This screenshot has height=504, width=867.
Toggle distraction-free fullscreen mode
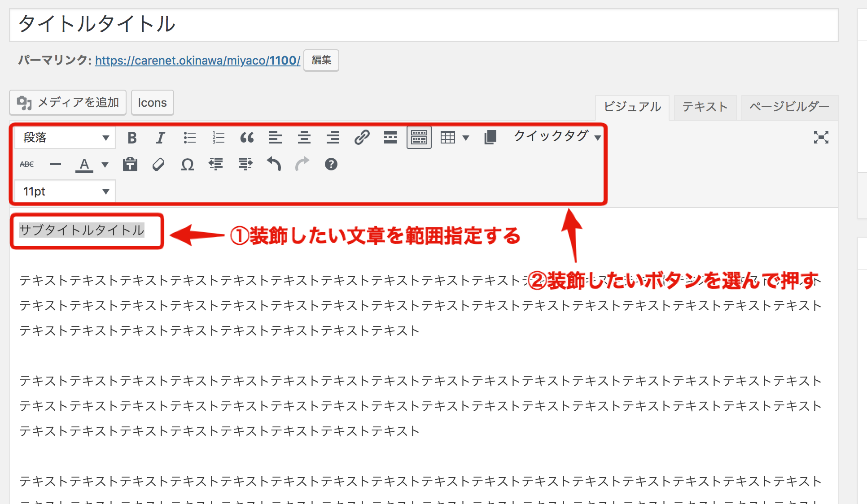click(x=821, y=138)
